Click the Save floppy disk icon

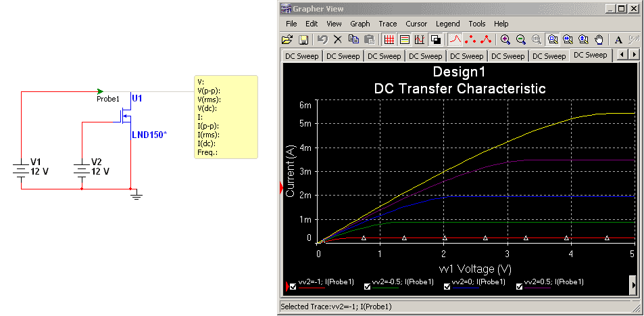click(x=303, y=39)
